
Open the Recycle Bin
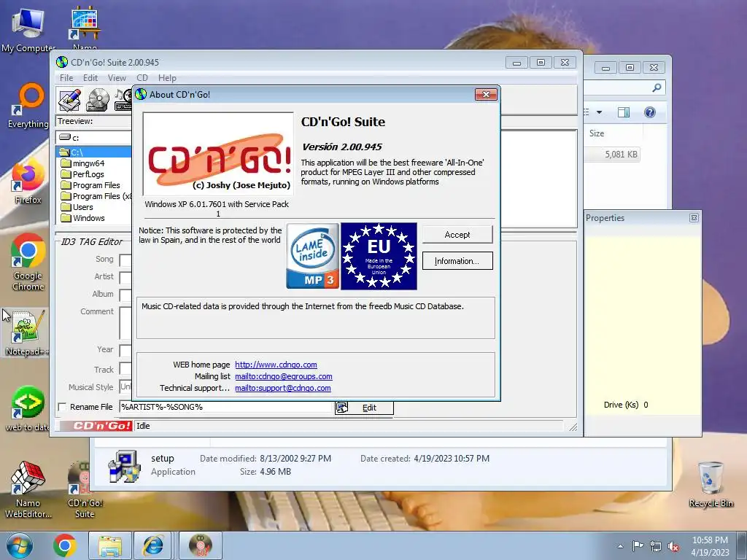711,484
